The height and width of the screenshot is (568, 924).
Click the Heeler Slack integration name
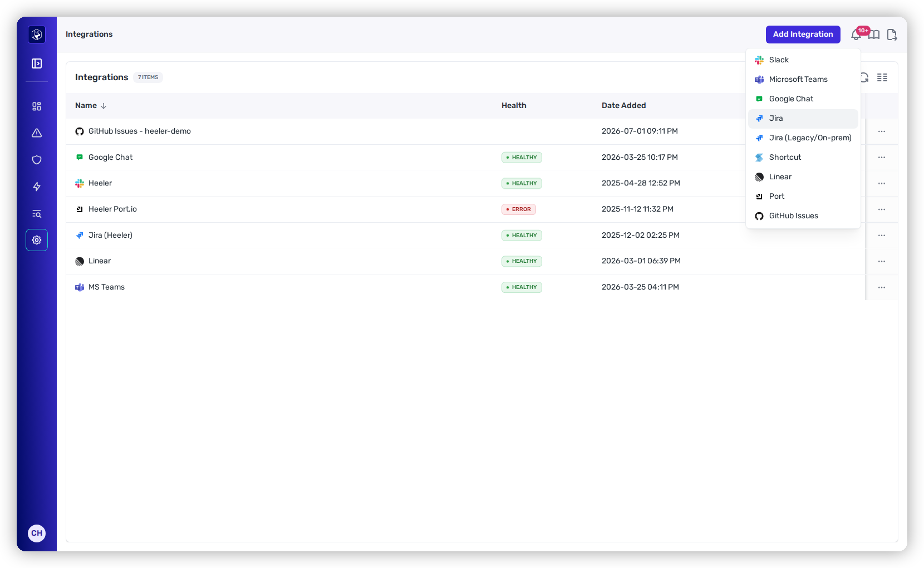click(x=100, y=183)
